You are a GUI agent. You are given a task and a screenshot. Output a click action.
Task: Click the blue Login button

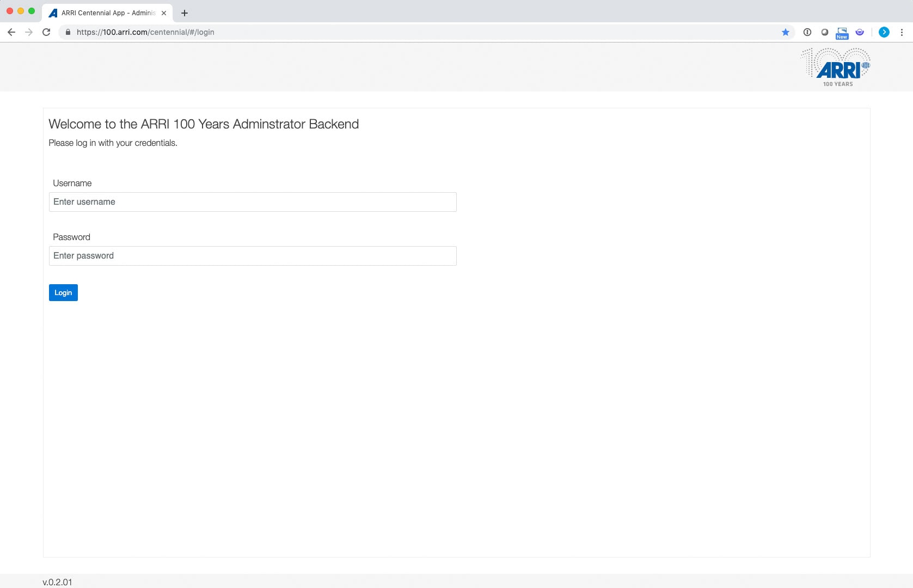pos(63,292)
